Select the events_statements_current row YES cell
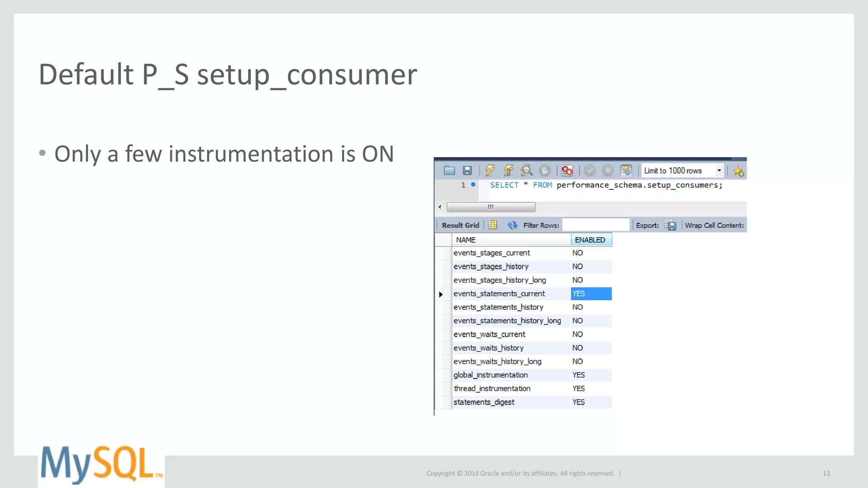 click(x=591, y=294)
